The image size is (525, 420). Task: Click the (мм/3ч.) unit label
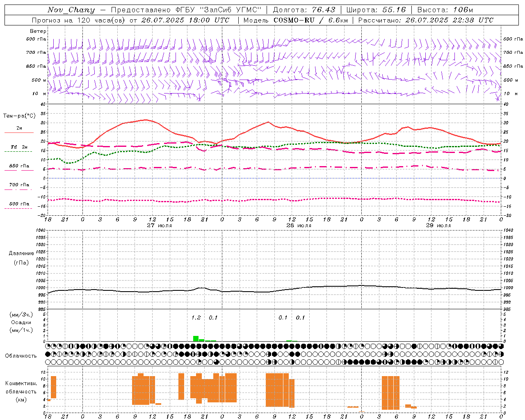pyautogui.click(x=21, y=315)
